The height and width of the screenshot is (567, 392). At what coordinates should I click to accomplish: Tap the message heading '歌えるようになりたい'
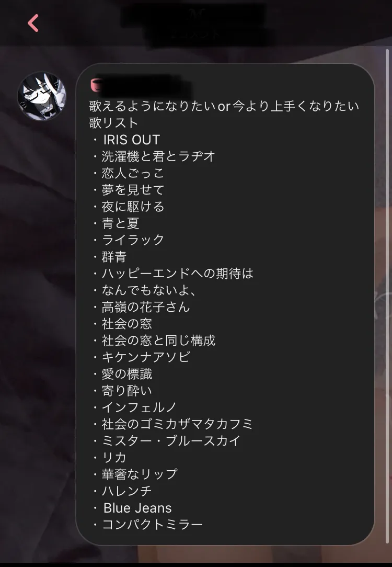point(152,106)
